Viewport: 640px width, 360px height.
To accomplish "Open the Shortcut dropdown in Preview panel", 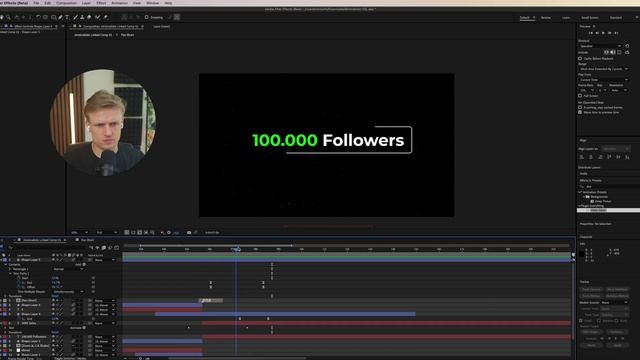I will (x=600, y=46).
